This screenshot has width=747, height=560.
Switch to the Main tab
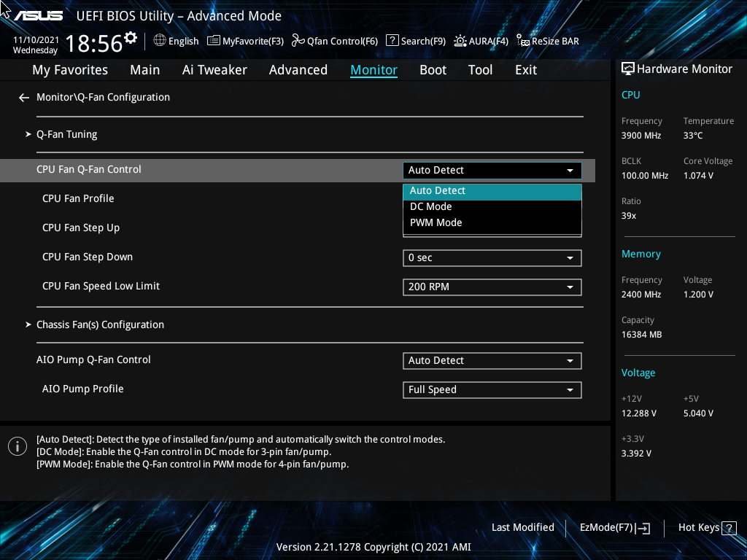(145, 70)
